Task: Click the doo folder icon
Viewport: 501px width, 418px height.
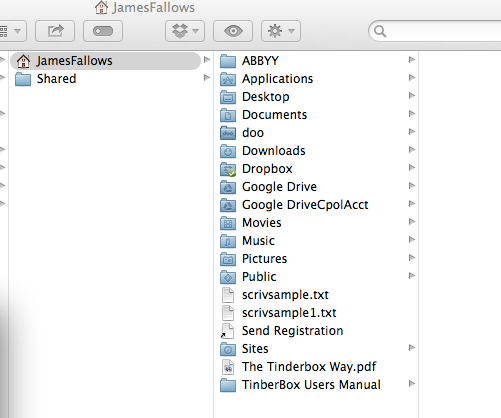Action: pyautogui.click(x=228, y=133)
